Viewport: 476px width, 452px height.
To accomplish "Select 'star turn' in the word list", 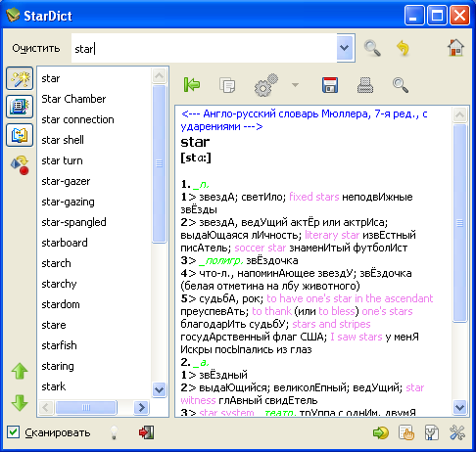I will 62,160.
